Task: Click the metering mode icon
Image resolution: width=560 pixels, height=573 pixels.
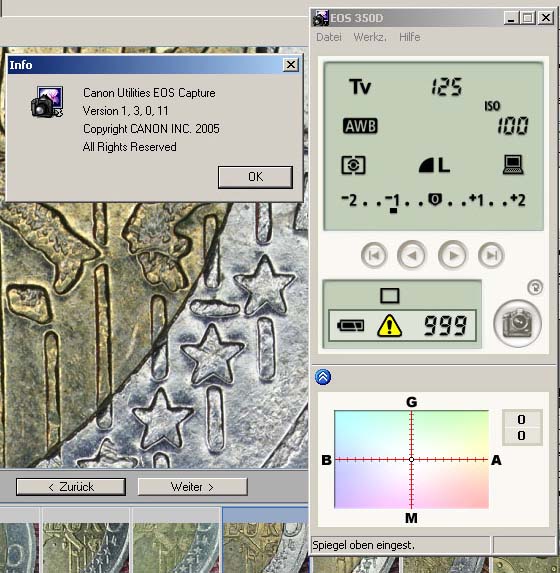Action: click(353, 165)
